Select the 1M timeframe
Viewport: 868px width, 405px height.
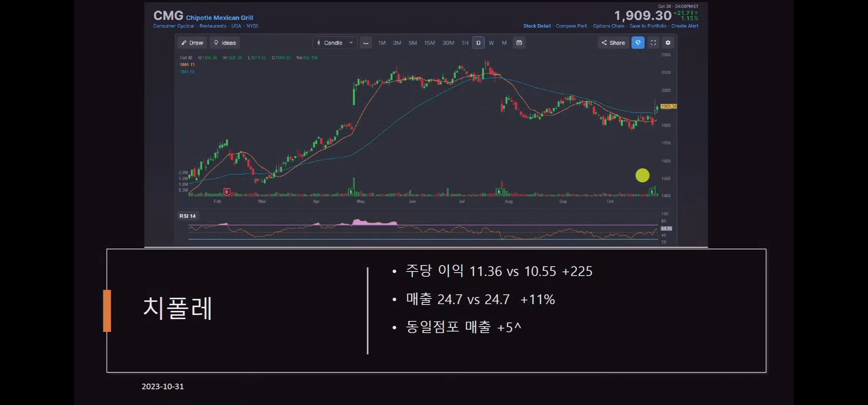click(382, 43)
